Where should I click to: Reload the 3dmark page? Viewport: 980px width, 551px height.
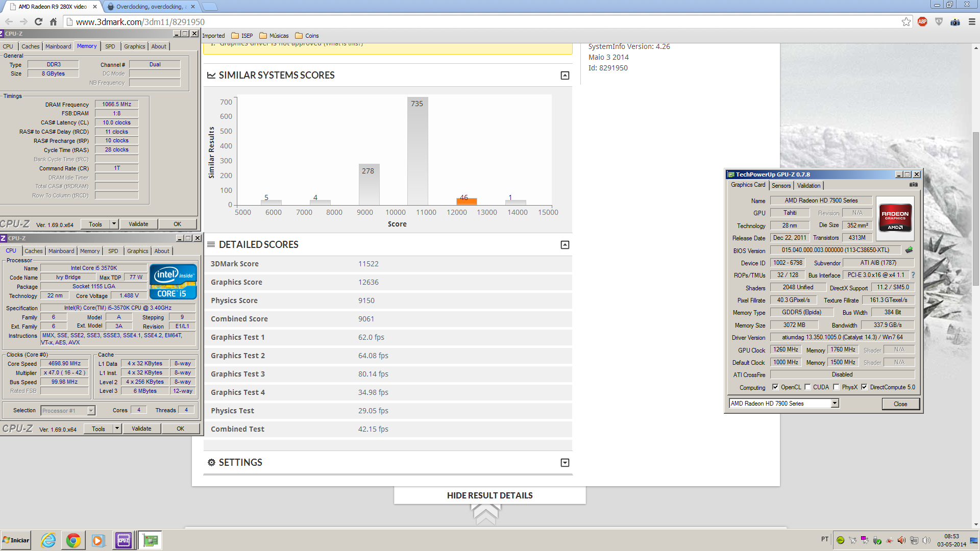pyautogui.click(x=38, y=21)
